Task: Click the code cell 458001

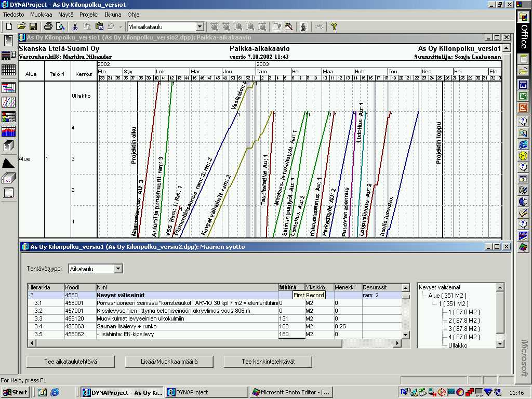Action: click(x=79, y=303)
